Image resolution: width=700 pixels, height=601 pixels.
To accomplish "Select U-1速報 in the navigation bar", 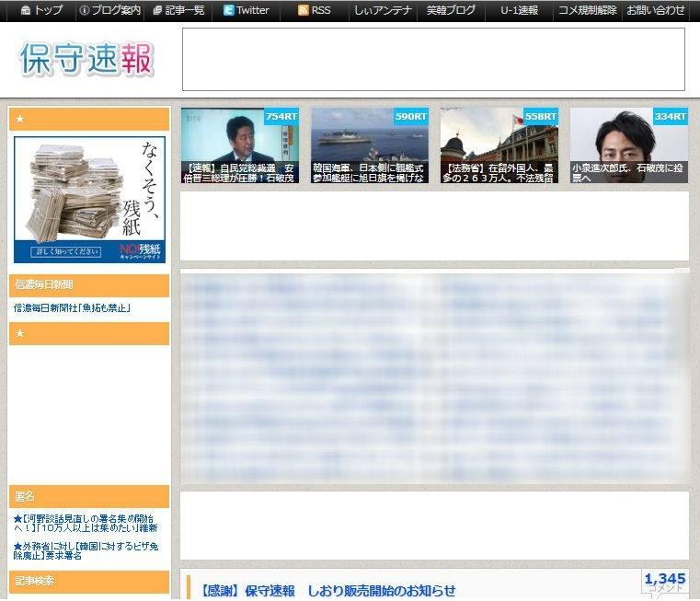I will click(519, 10).
